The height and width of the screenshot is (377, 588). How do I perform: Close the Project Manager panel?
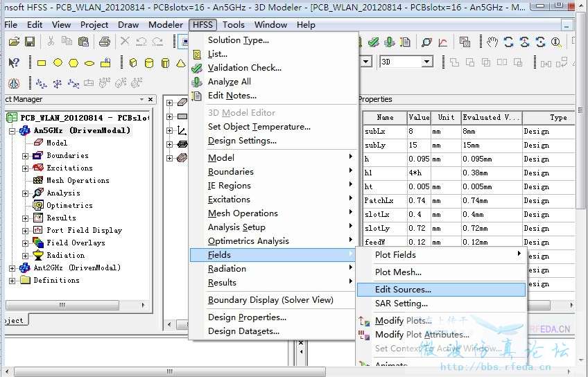(150, 99)
